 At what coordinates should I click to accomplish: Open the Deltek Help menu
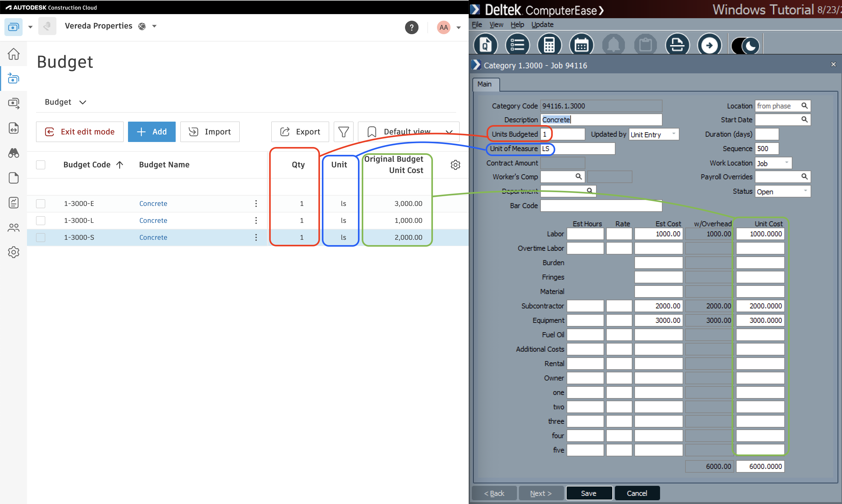(x=517, y=24)
